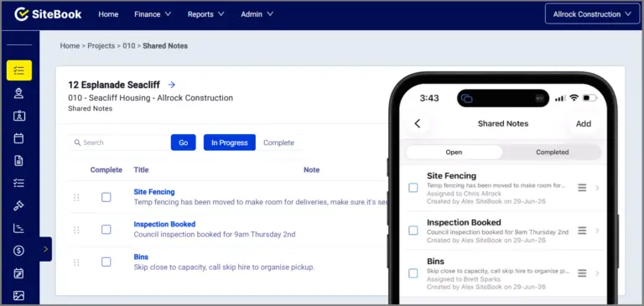Viewport: 644px width, 306px height.
Task: Open the calendar-edit sidebar icon
Action: point(19,273)
